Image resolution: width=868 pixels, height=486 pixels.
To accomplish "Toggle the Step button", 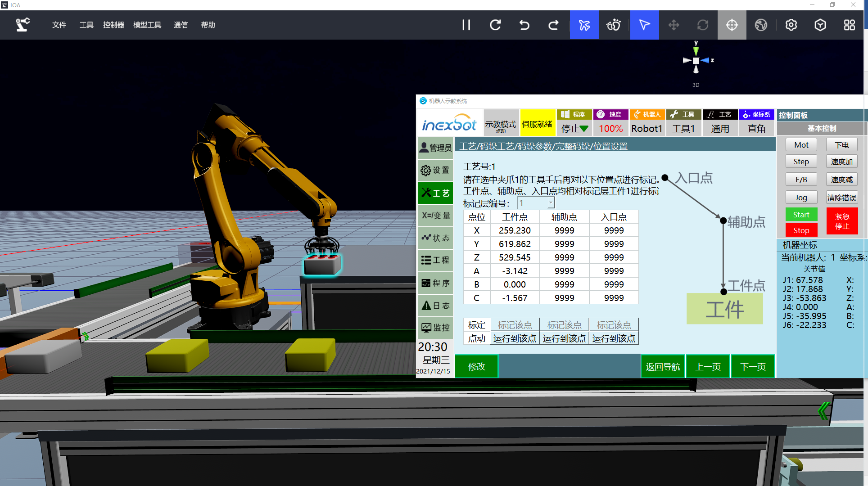I will tap(801, 162).
